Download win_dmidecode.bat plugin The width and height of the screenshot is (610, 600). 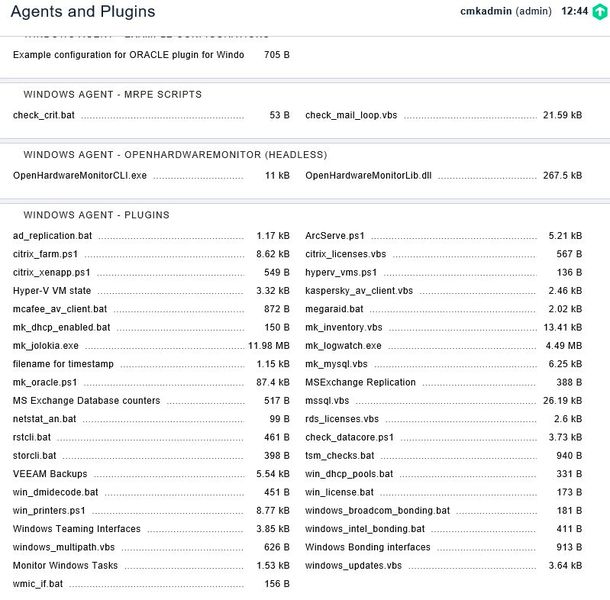[55, 492]
